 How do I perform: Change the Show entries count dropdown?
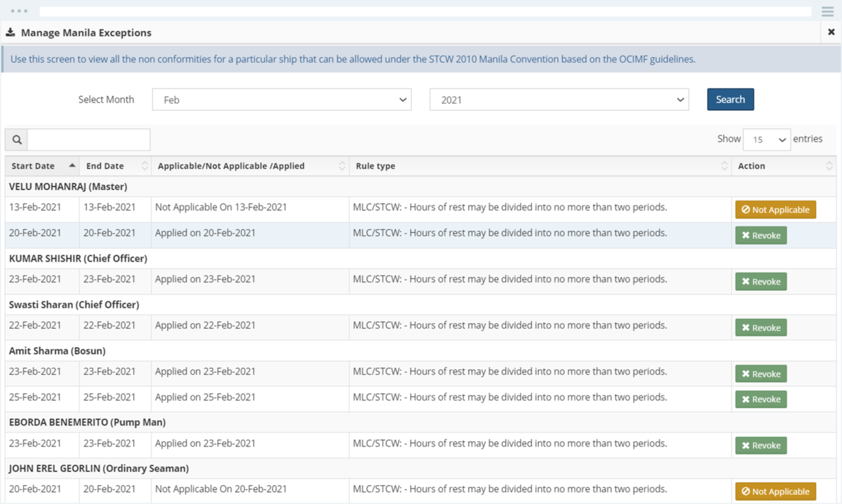pyautogui.click(x=766, y=139)
